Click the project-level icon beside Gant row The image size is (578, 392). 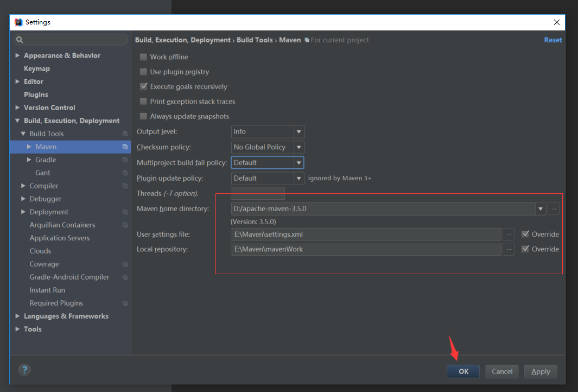(125, 173)
